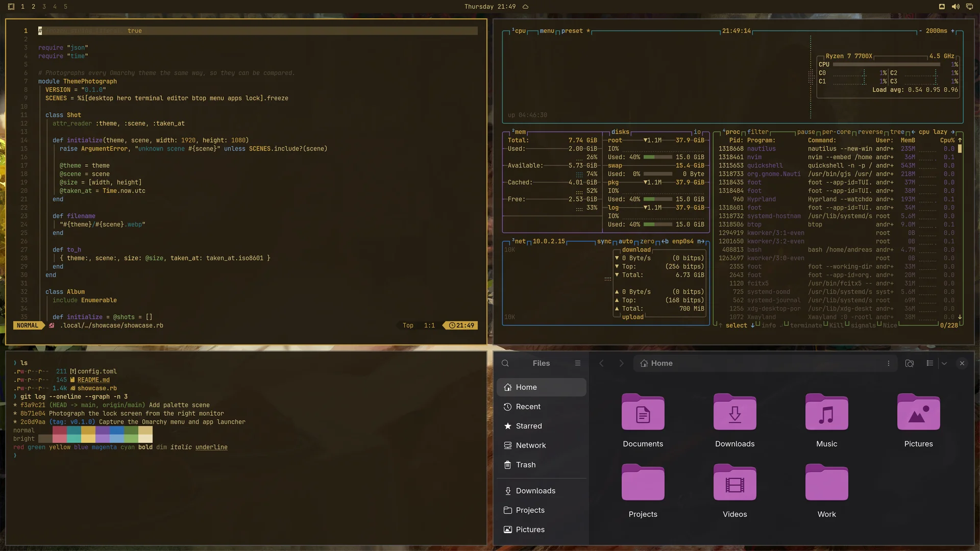
Task: Click left arrow before cpu lazy sort in btop
Action: tap(913, 132)
